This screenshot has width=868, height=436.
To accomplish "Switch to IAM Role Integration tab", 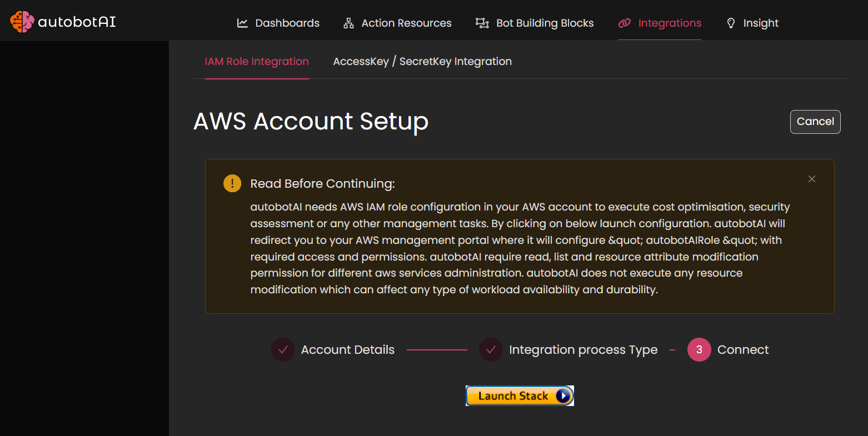I will point(257,62).
